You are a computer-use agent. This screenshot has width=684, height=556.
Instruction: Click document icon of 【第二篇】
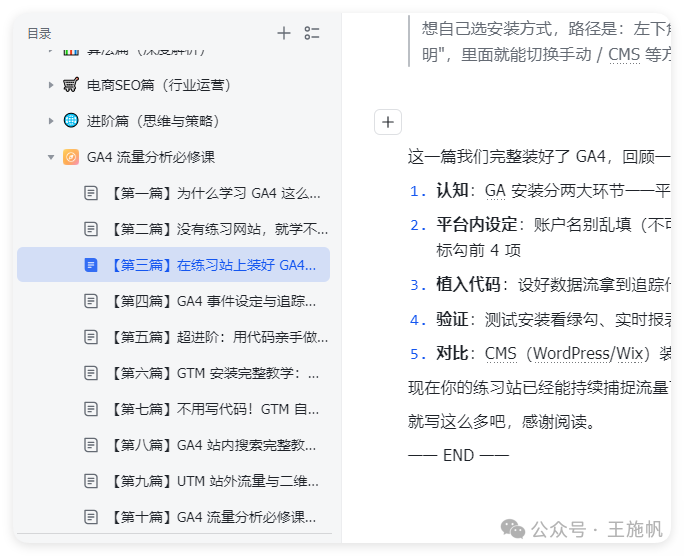pos(91,229)
